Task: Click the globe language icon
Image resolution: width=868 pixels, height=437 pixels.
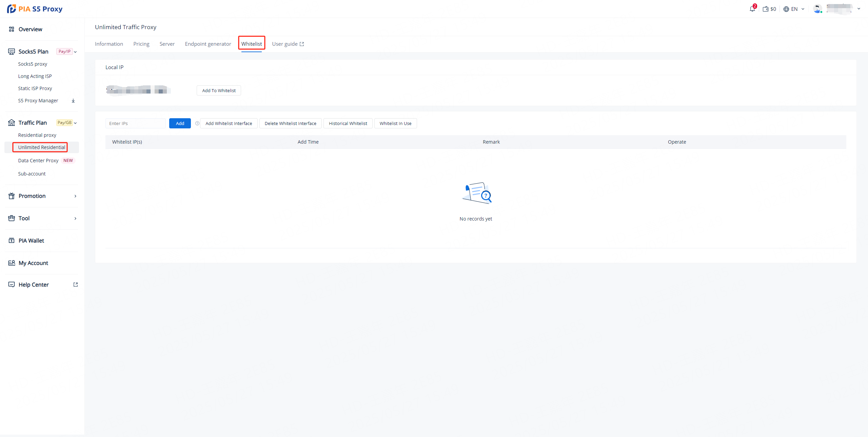Action: (786, 9)
